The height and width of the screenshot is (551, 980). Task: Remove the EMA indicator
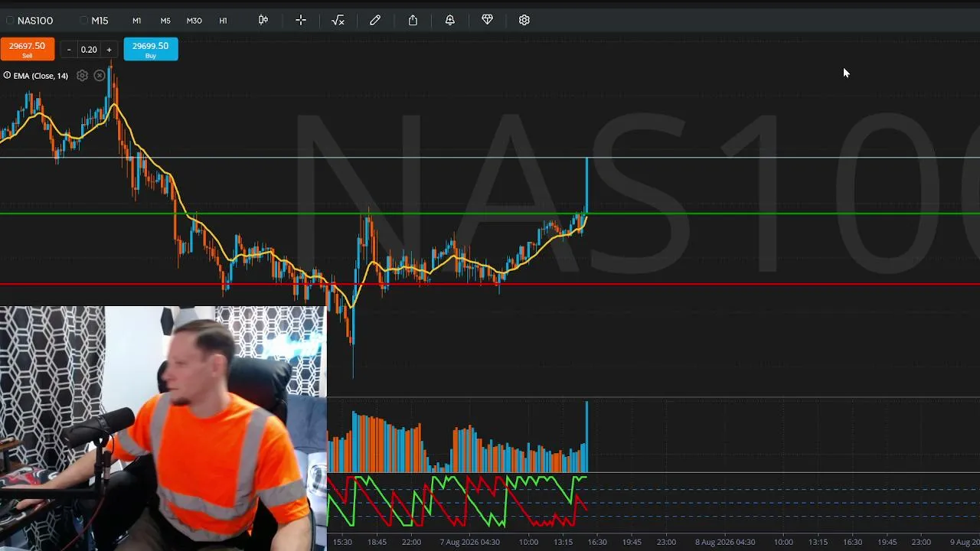tap(100, 76)
